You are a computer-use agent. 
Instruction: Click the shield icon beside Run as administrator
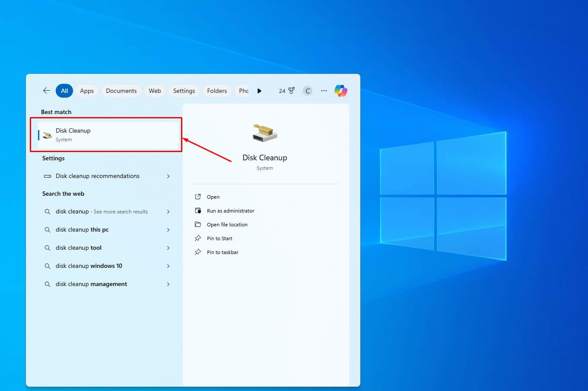tap(198, 210)
